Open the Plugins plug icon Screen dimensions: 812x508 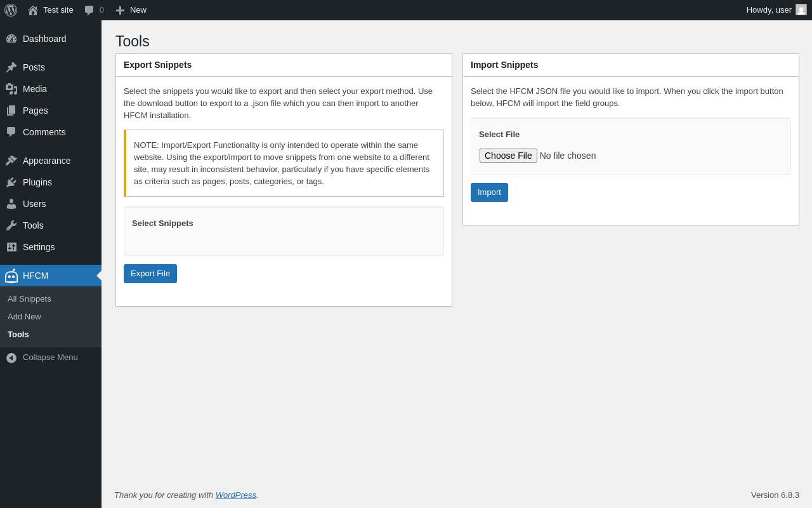[11, 182]
